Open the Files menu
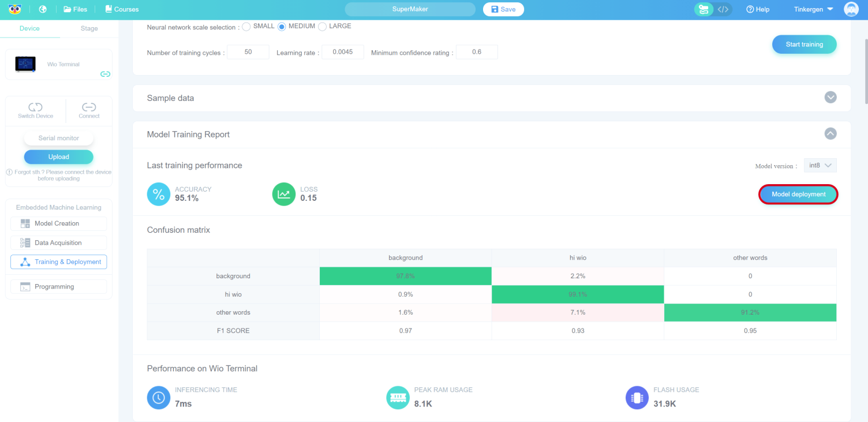Image resolution: width=868 pixels, height=422 pixels. (76, 9)
